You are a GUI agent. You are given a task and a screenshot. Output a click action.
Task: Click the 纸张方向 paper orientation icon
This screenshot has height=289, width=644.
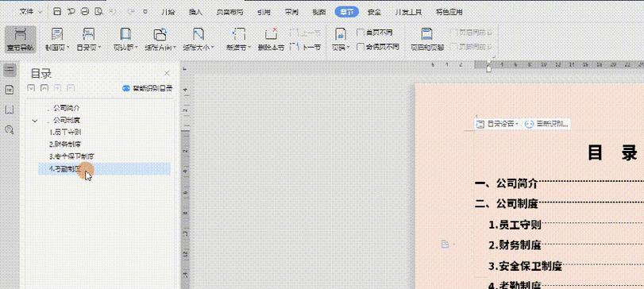tap(160, 34)
